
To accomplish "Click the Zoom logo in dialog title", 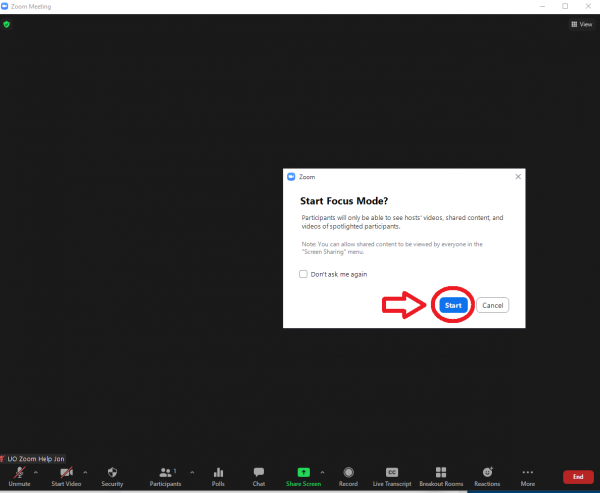I will (x=291, y=176).
